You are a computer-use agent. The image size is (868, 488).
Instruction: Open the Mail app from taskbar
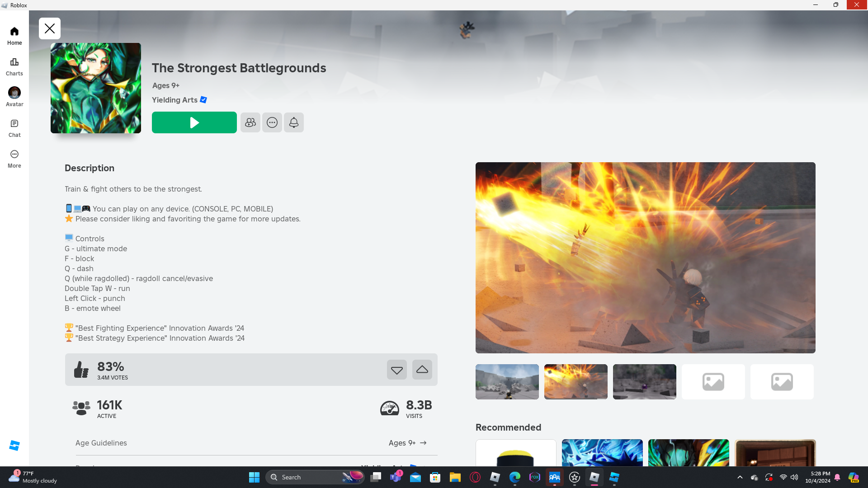click(415, 477)
